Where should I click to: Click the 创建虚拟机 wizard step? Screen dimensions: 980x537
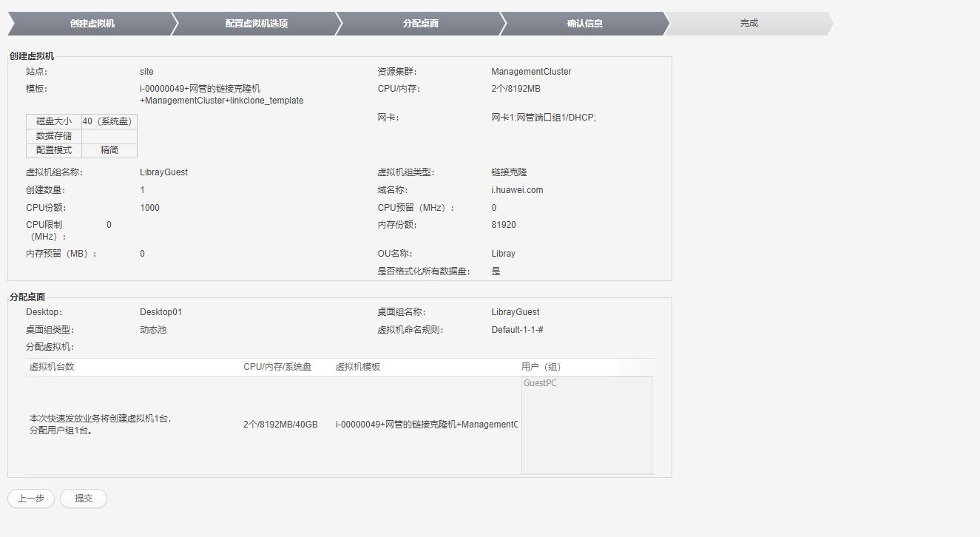click(x=92, y=24)
